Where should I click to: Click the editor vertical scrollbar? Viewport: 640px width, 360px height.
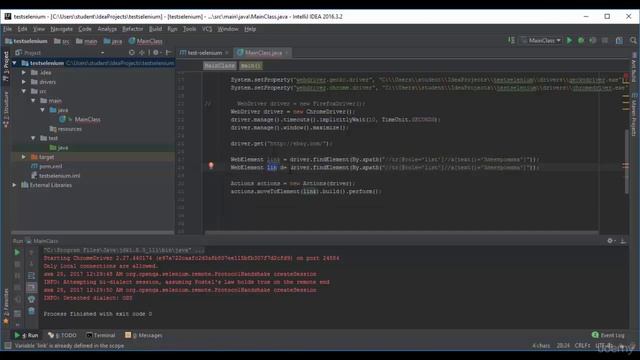click(x=627, y=161)
